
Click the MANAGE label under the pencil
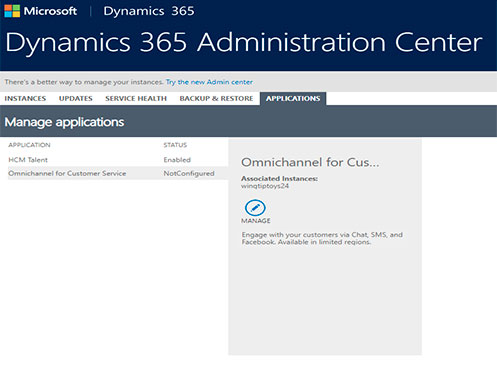click(x=256, y=221)
